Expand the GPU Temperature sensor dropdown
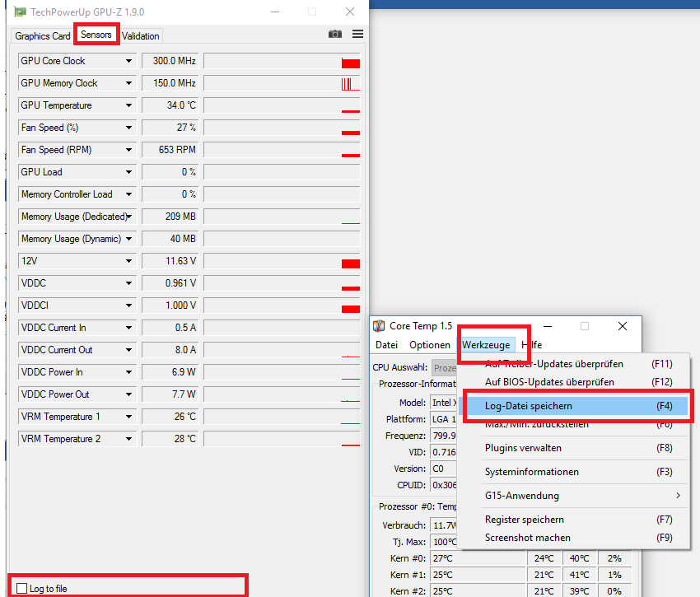700x597 pixels. (x=128, y=105)
